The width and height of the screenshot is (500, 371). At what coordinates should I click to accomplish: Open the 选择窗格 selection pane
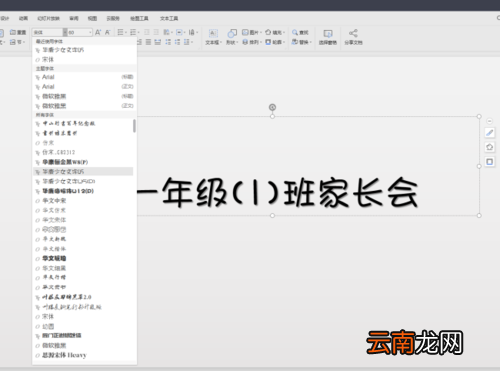pyautogui.click(x=328, y=37)
